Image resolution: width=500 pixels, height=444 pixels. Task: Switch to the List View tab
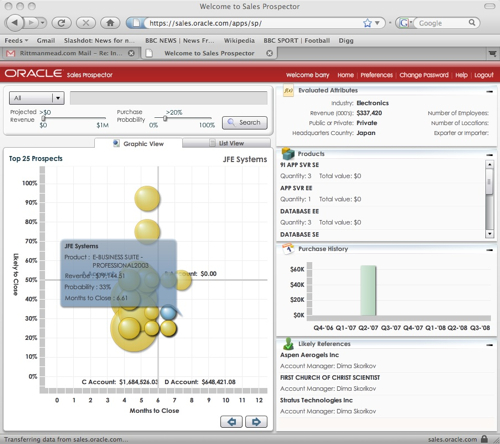point(227,143)
